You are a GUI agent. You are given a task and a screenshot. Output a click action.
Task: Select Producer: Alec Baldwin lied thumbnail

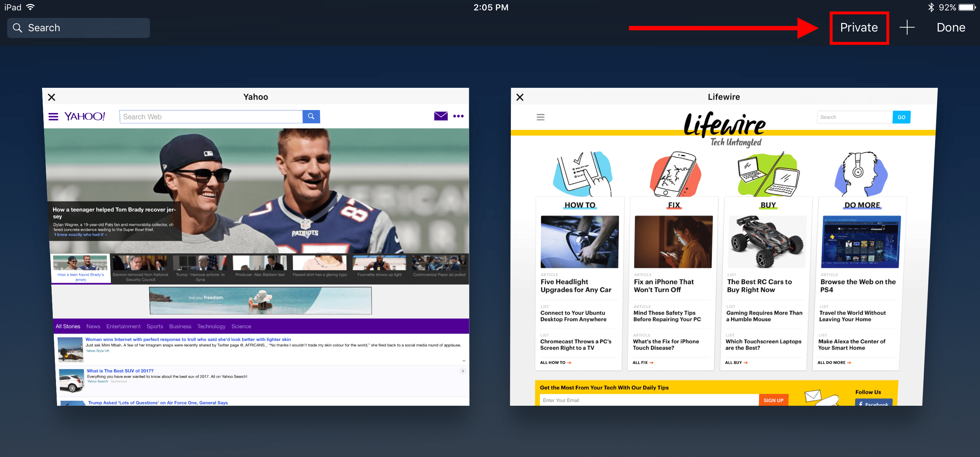click(x=260, y=268)
